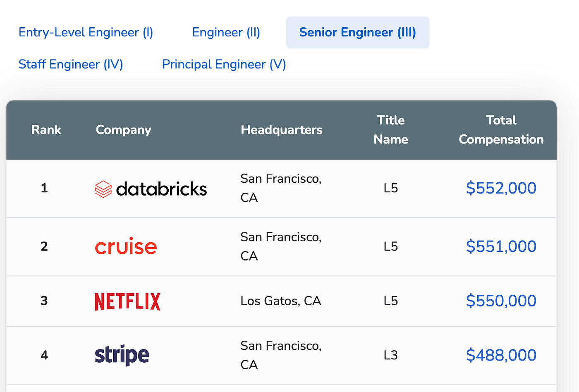
Task: Open Netflix $550,000 compensation link
Action: coord(501,301)
